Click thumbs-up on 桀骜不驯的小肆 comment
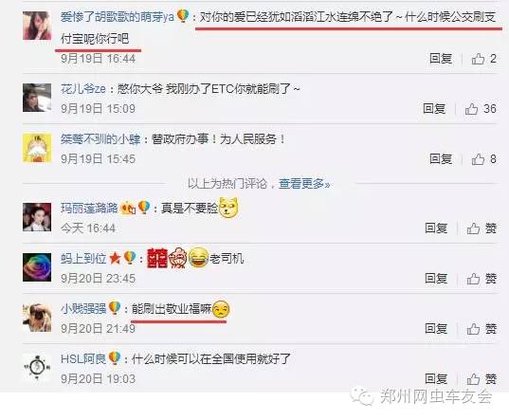Image resolution: width=509 pixels, height=420 pixels. [x=483, y=158]
